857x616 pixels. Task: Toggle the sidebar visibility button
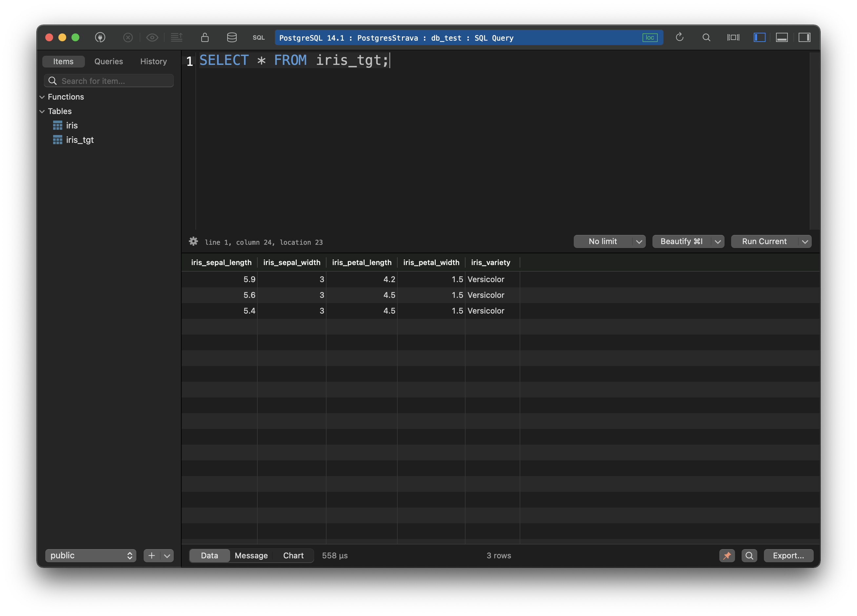coord(760,37)
